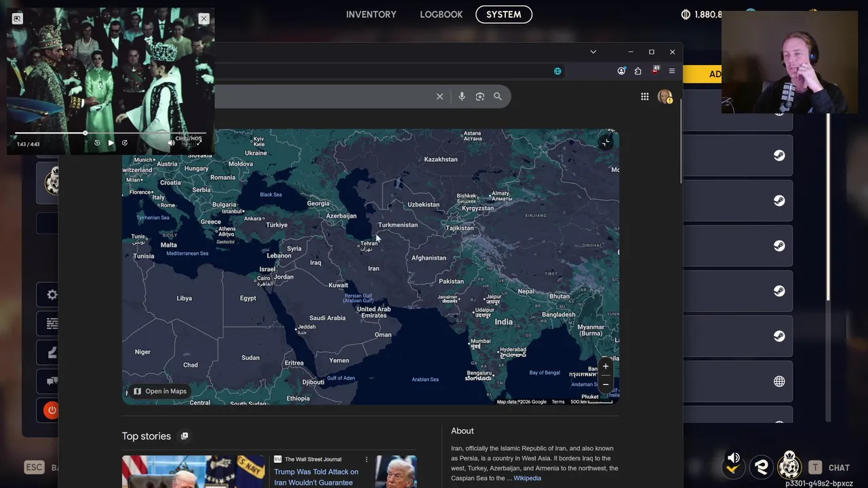Zoom in on the map

click(x=606, y=367)
